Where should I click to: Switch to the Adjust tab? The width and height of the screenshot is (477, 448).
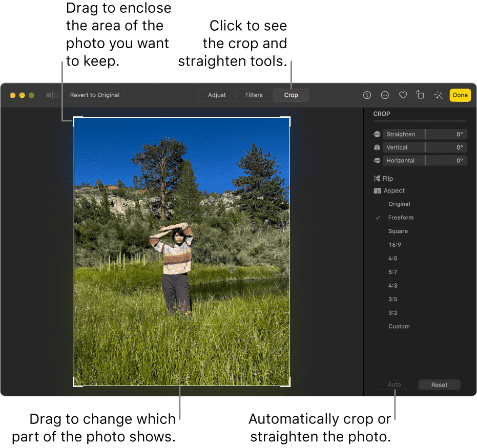(x=217, y=95)
